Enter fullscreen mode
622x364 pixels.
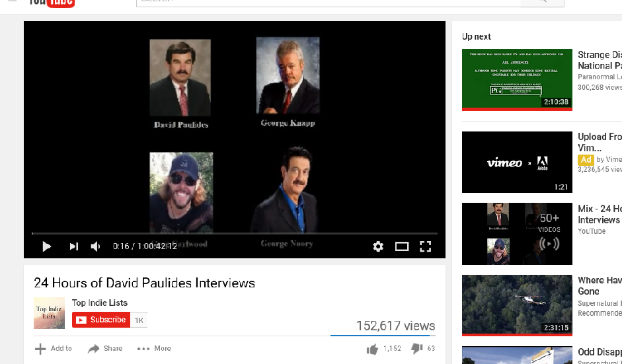[x=425, y=246]
